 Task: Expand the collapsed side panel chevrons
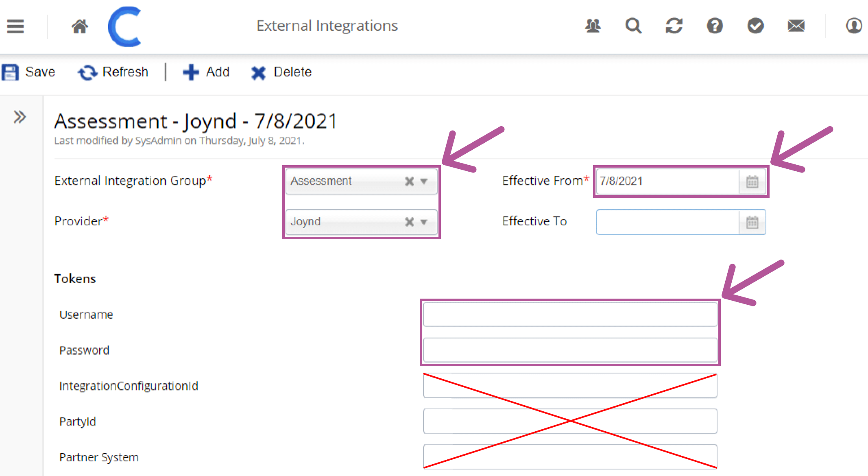(20, 117)
